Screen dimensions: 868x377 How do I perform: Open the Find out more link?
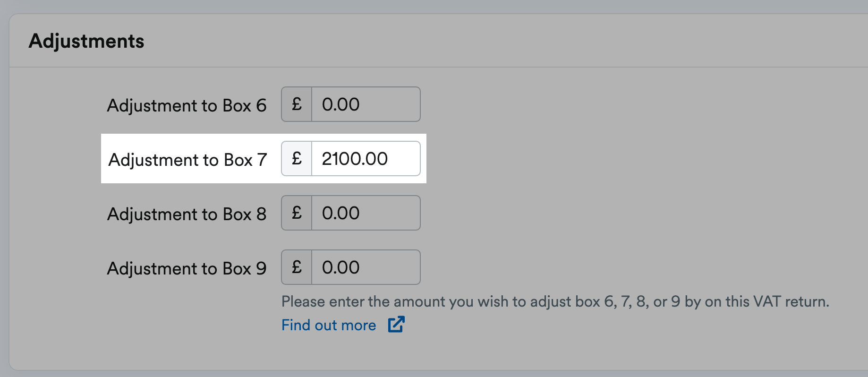[x=329, y=325]
